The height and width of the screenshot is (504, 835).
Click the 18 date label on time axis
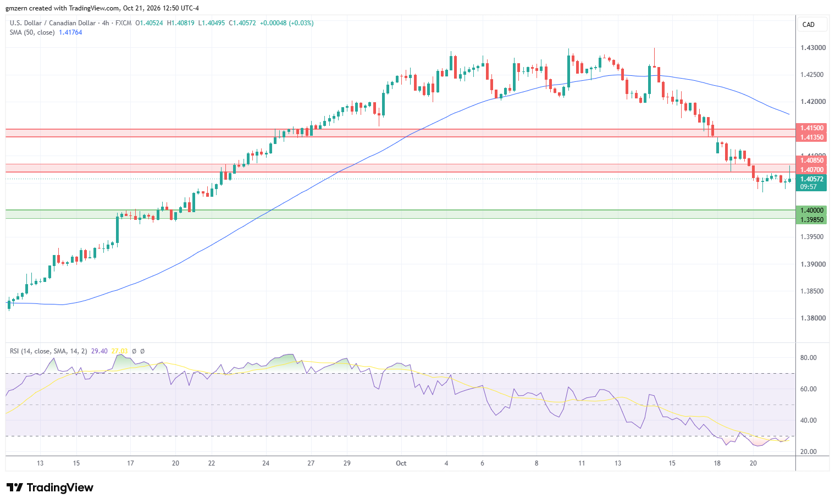point(717,463)
